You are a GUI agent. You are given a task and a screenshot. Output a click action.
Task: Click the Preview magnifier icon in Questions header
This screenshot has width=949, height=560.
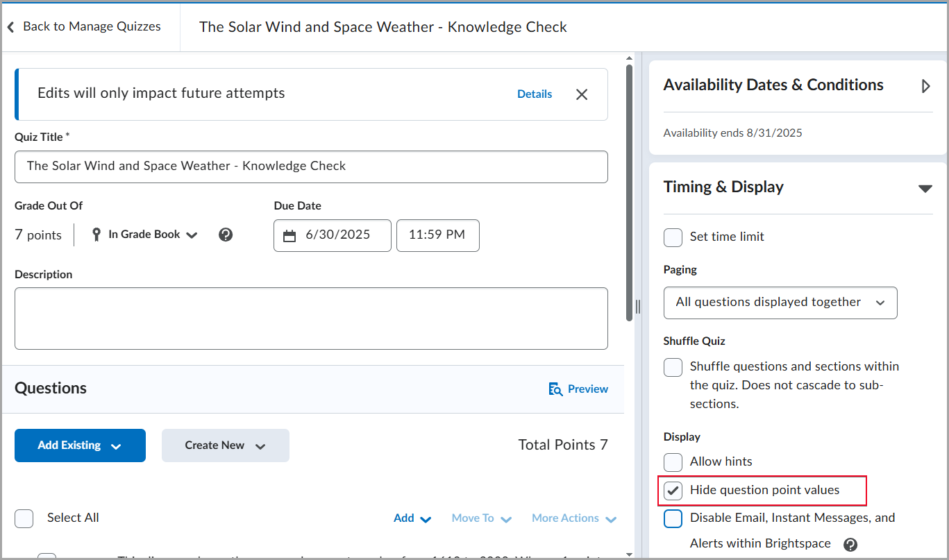[555, 389]
